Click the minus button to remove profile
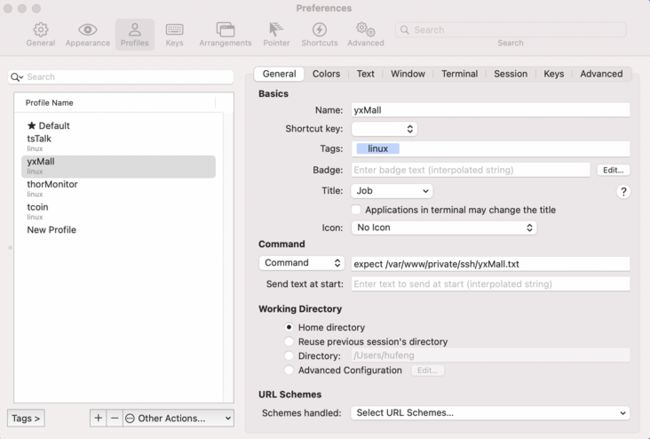 pos(114,418)
